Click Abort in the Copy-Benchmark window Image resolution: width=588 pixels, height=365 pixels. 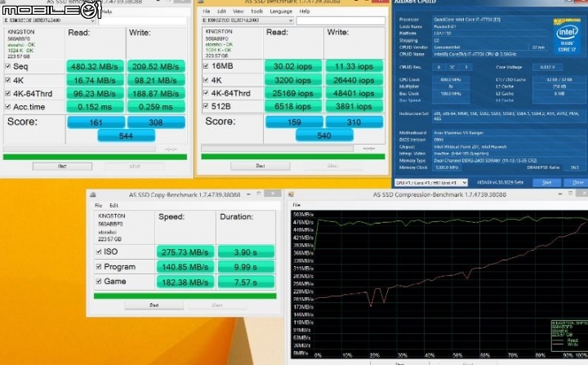pos(216,305)
